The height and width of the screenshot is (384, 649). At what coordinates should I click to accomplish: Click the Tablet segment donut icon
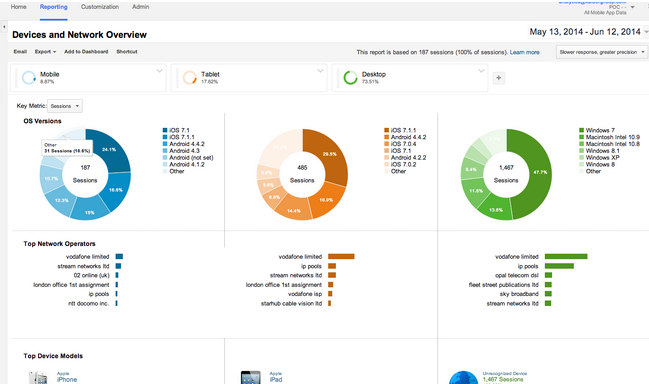pos(190,77)
